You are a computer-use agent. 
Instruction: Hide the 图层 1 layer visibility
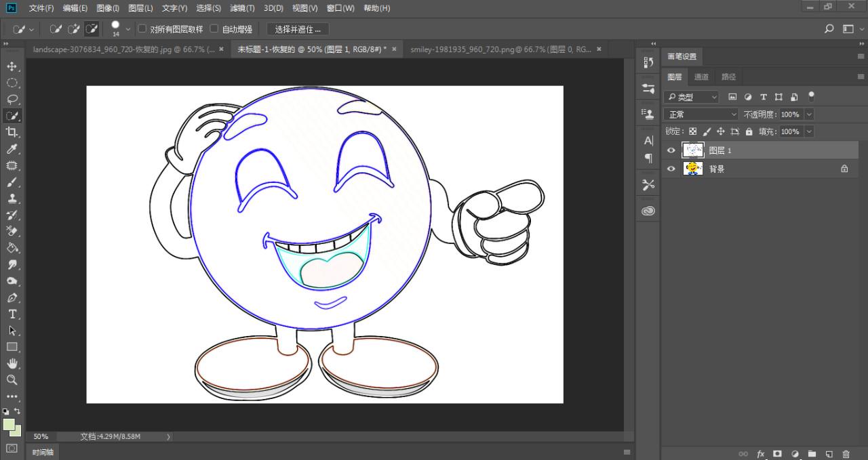(x=671, y=150)
